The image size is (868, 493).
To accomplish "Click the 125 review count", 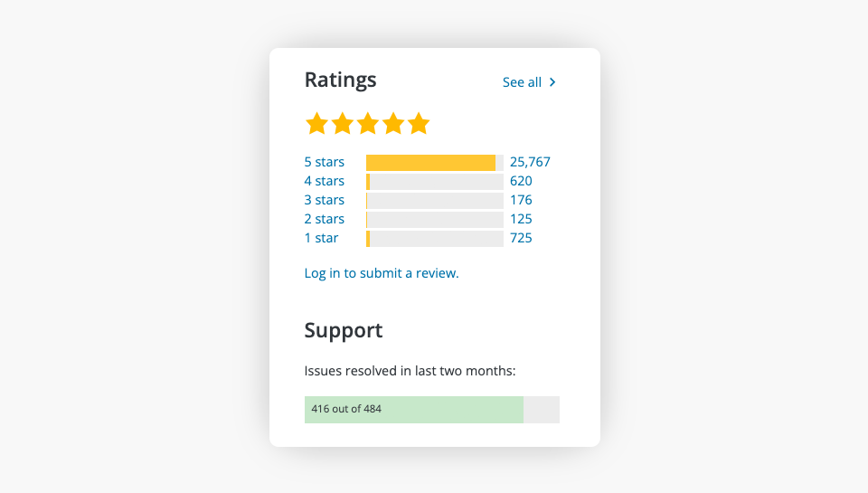I will 521,219.
